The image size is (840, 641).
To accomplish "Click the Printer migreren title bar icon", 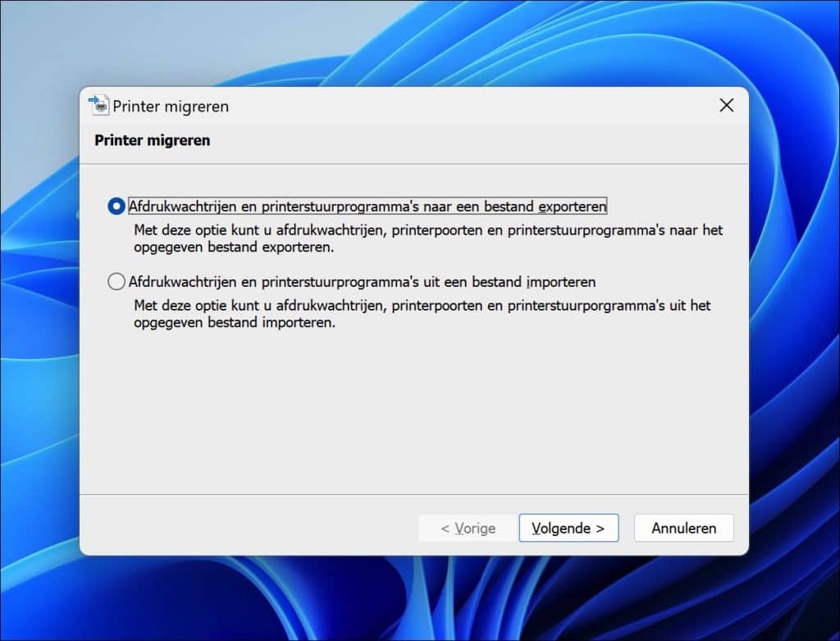I will [x=98, y=105].
